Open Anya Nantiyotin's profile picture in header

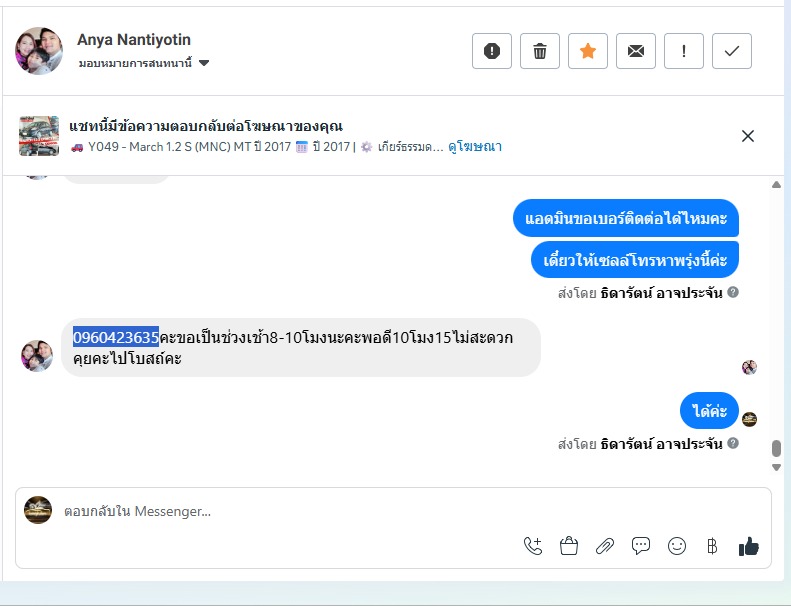click(x=39, y=50)
